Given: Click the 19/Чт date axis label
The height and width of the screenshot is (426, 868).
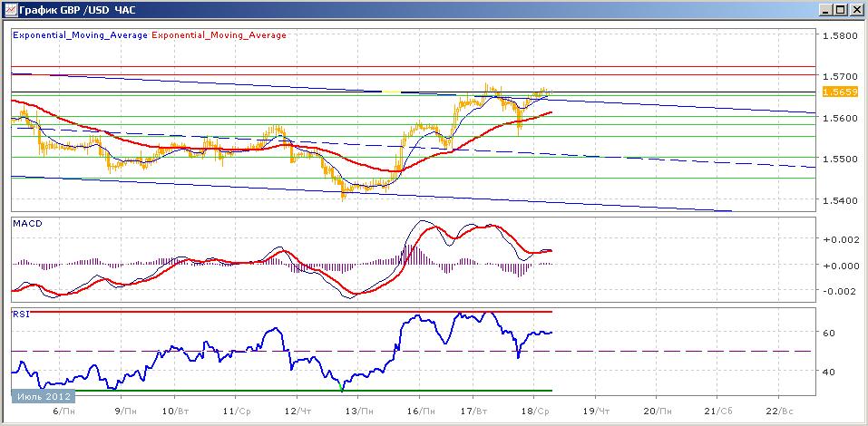Looking at the screenshot, I should (x=597, y=411).
